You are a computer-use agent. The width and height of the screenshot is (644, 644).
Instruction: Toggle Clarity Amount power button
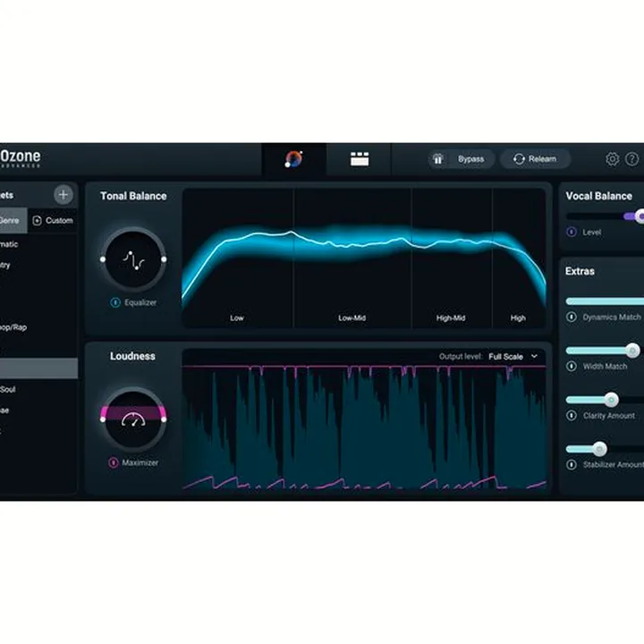point(572,415)
